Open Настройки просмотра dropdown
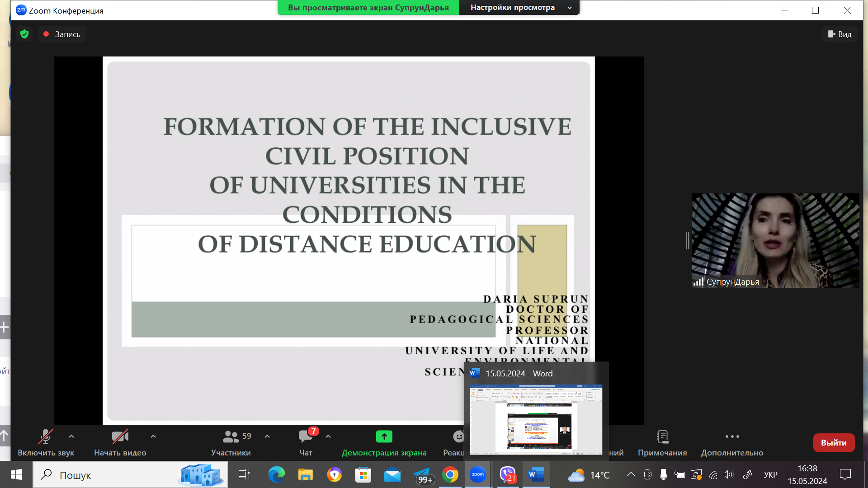 (519, 8)
